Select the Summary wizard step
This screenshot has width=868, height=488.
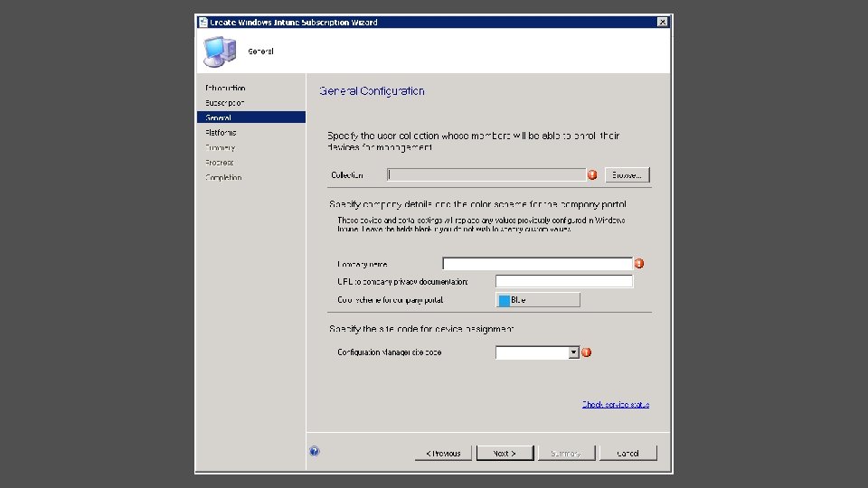(x=221, y=147)
